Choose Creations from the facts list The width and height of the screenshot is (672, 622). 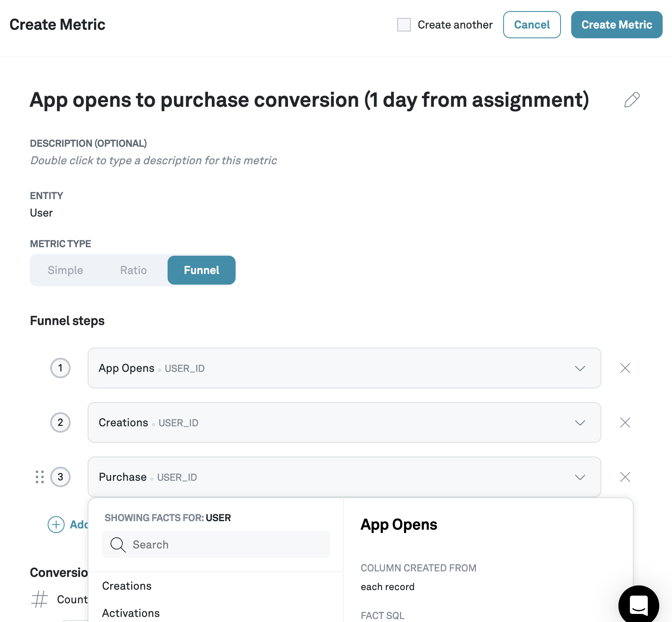tap(127, 586)
